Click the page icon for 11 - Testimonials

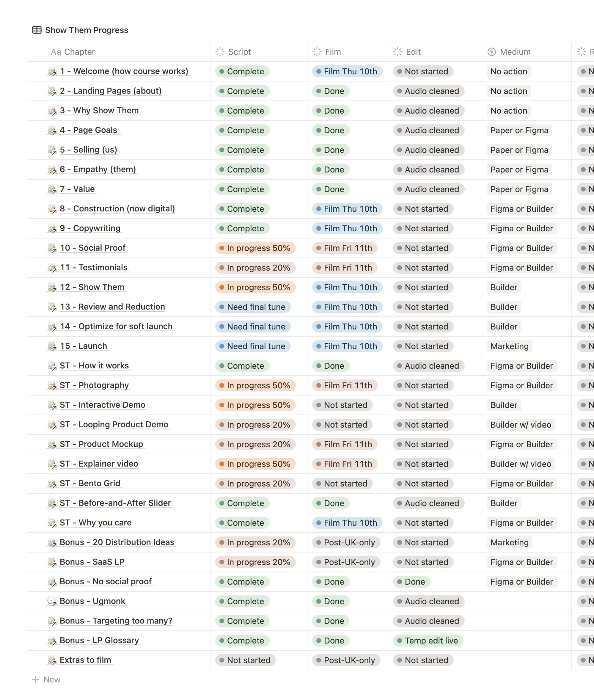[52, 267]
